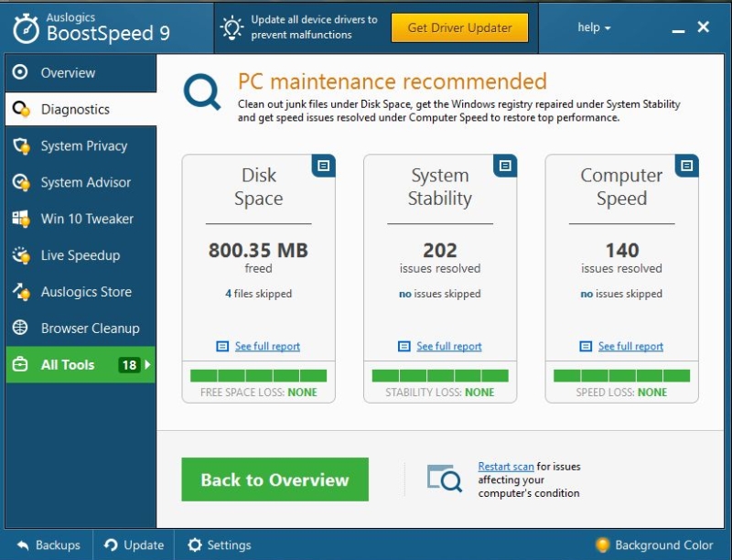
Task: Click report icon beside Computer Speed full report
Action: click(586, 346)
